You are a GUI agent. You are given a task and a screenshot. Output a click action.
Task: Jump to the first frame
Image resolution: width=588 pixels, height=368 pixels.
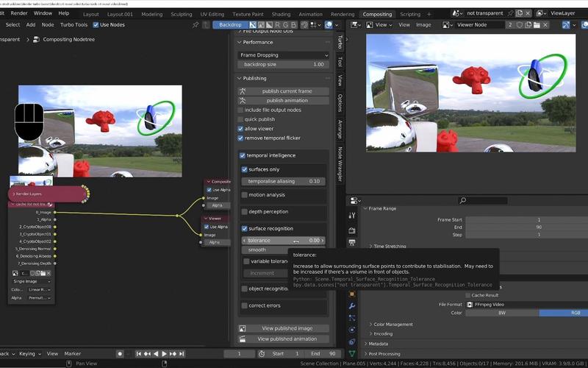138,354
